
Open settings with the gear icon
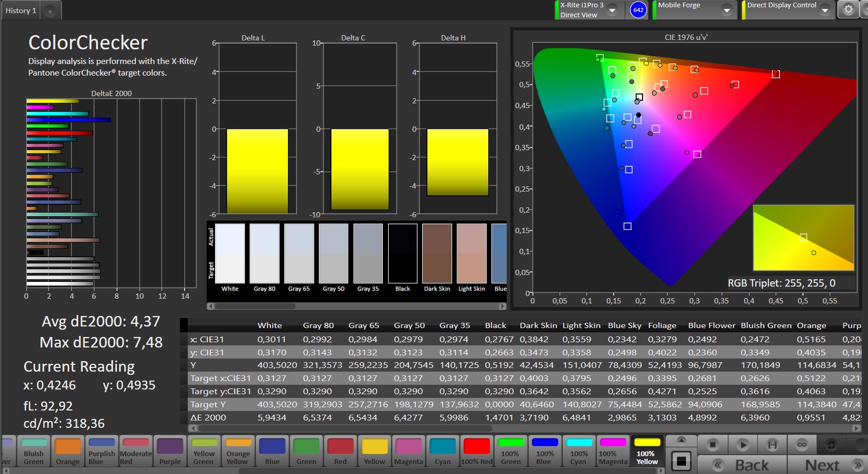pyautogui.click(x=848, y=9)
